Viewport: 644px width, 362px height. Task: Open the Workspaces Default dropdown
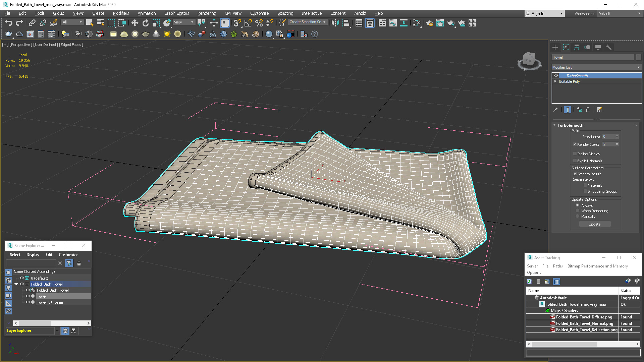click(619, 14)
